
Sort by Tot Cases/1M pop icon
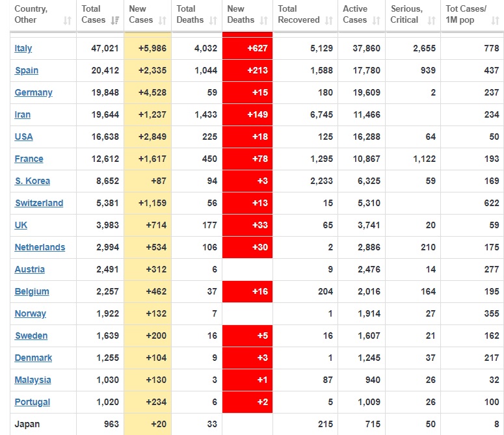pos(496,21)
